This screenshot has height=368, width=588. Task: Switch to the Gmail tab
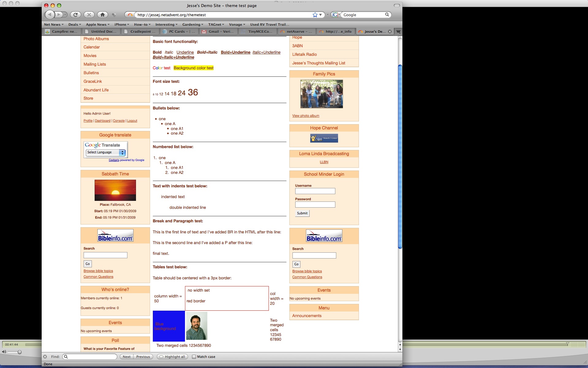click(218, 31)
